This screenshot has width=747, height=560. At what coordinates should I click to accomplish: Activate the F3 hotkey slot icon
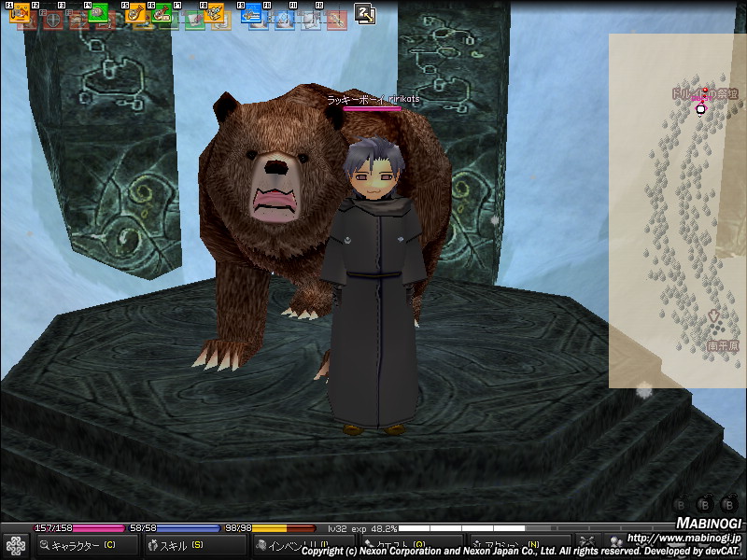point(79,20)
